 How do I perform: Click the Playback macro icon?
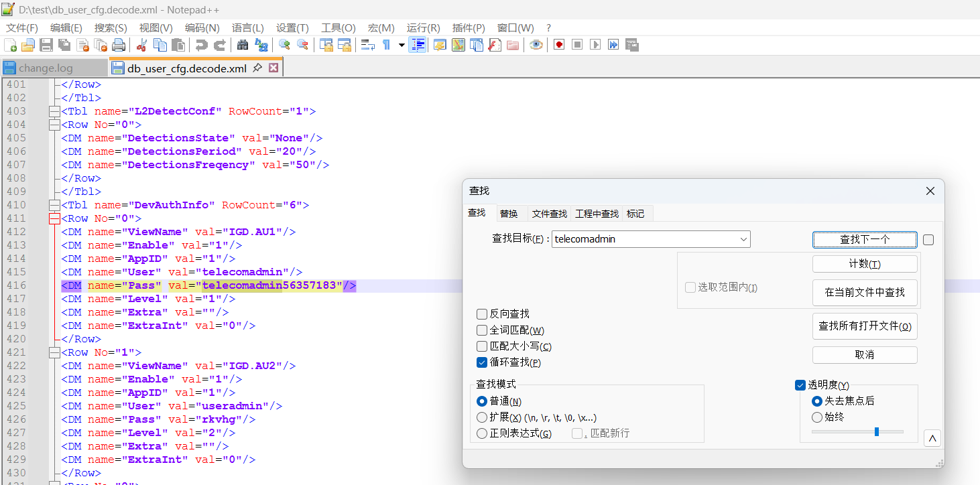(x=595, y=45)
